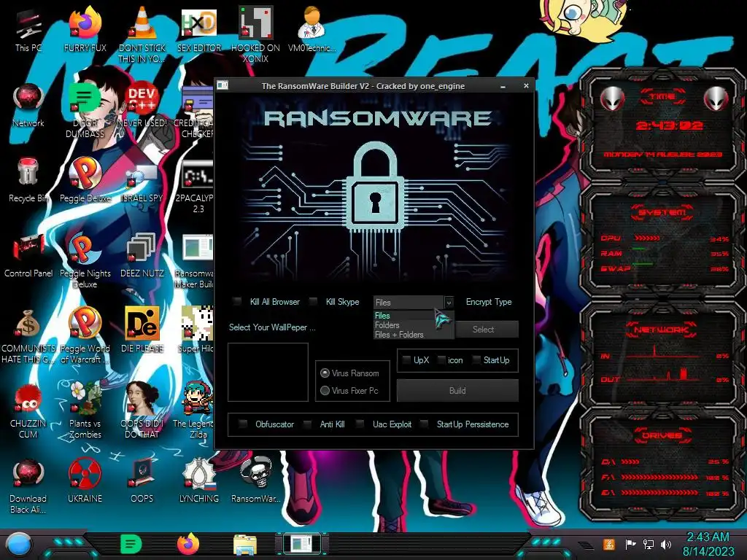Open the Network desktop icon
The height and width of the screenshot is (560, 747).
(x=28, y=105)
